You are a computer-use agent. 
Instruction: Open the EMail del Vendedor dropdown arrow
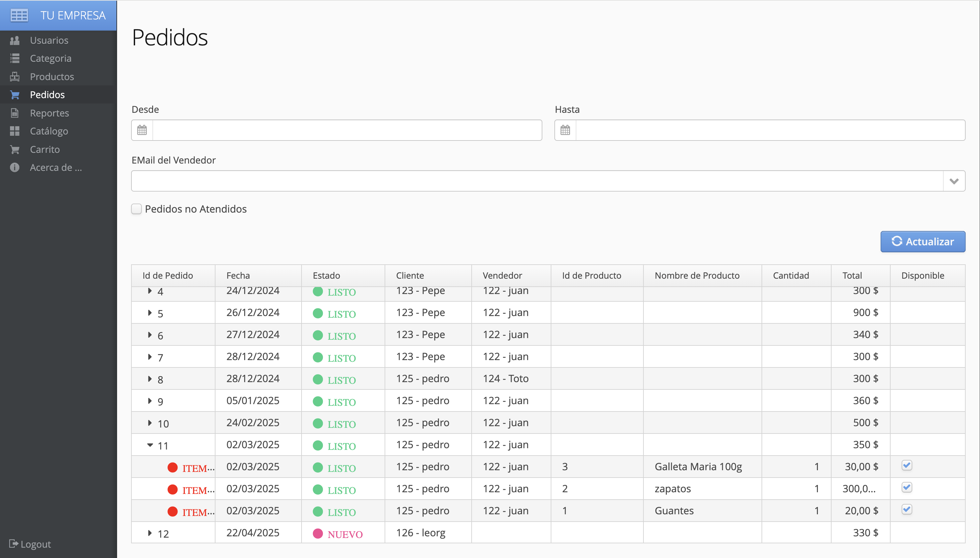coord(954,181)
